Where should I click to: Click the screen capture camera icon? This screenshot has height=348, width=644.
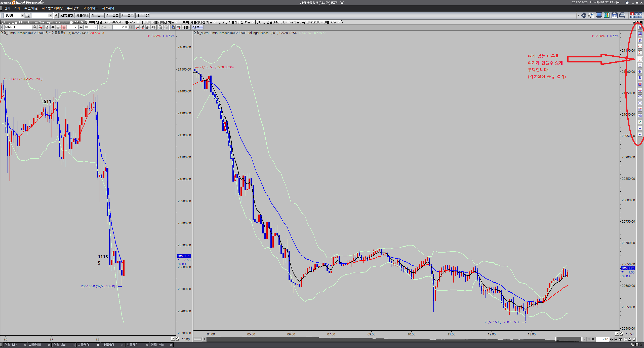[x=615, y=15]
